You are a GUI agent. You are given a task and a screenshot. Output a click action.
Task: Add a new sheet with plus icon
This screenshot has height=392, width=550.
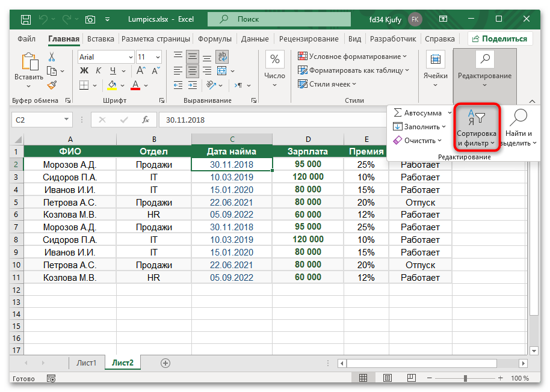pyautogui.click(x=165, y=363)
